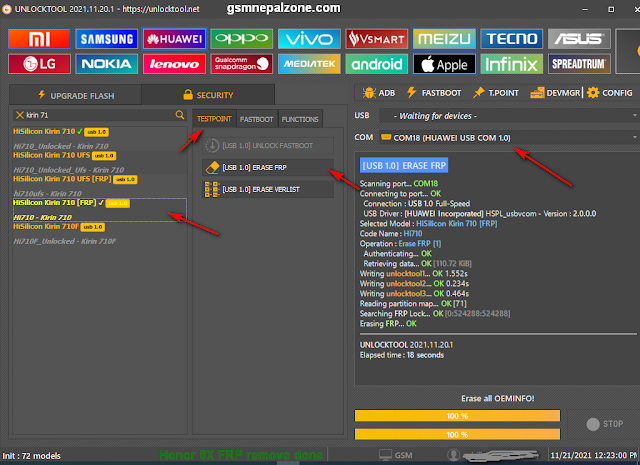Select the Xiaomi MI brand tile
The image size is (640, 465).
click(x=39, y=39)
